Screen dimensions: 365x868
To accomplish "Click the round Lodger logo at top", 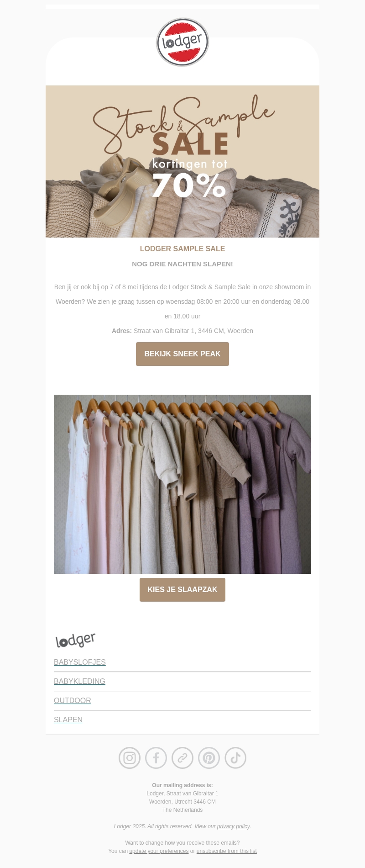I will pyautogui.click(x=182, y=42).
